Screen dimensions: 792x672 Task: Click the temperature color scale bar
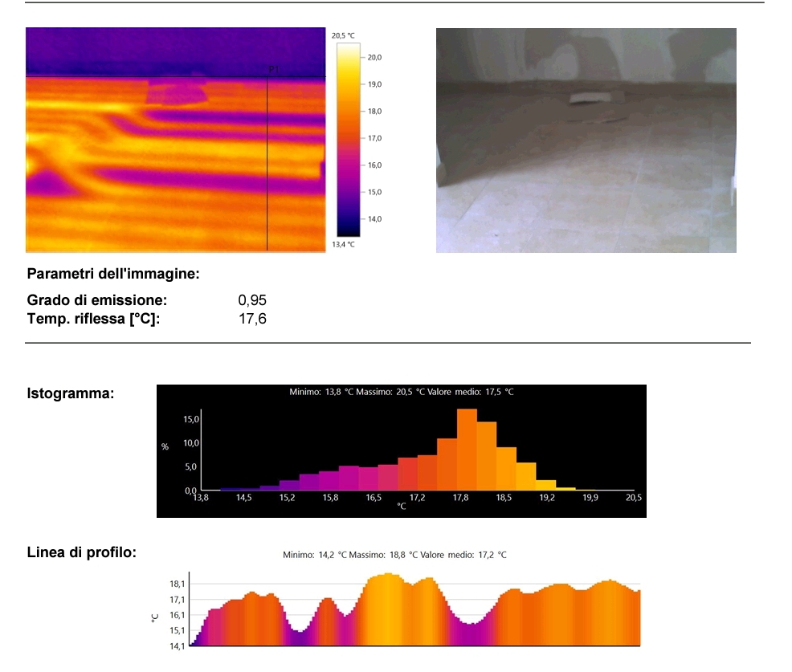point(349,140)
